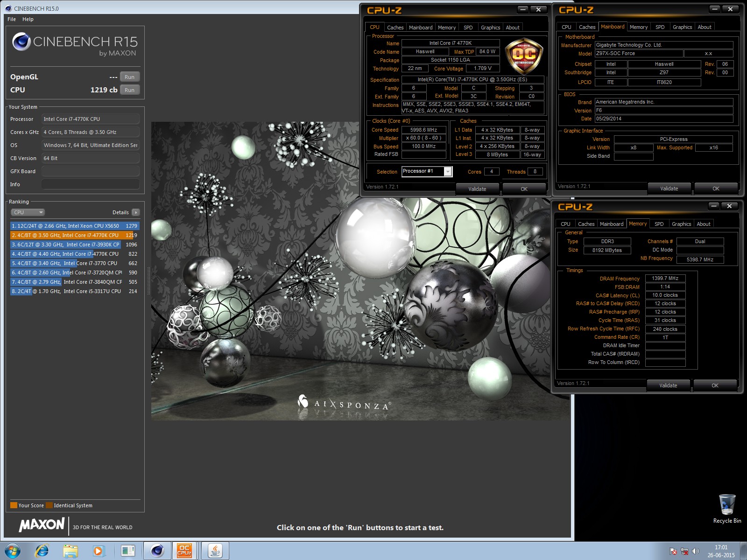Select ranking row i7-3930K 1096

(75, 245)
